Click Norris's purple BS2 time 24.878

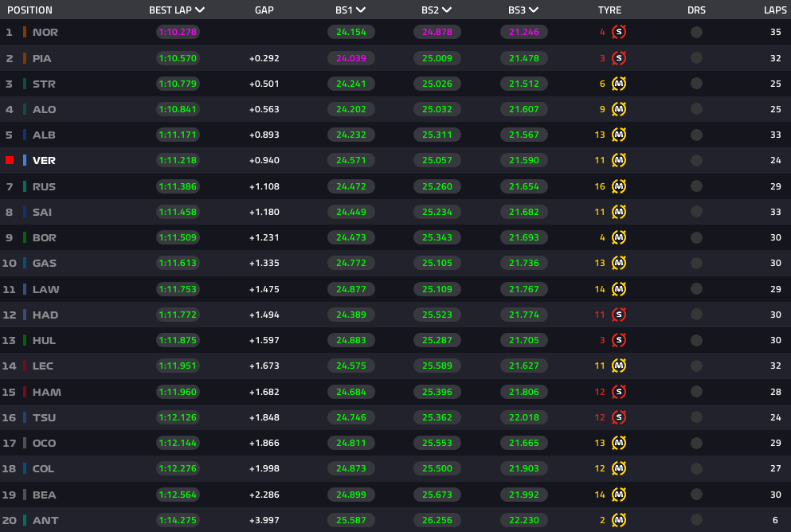(x=437, y=33)
